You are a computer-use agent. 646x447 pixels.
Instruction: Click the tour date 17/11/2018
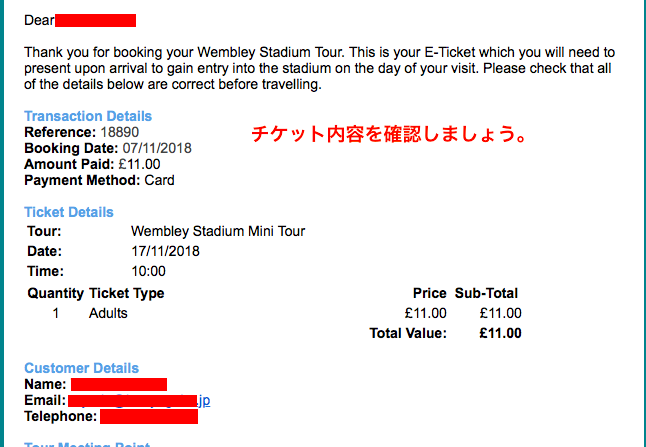point(165,251)
